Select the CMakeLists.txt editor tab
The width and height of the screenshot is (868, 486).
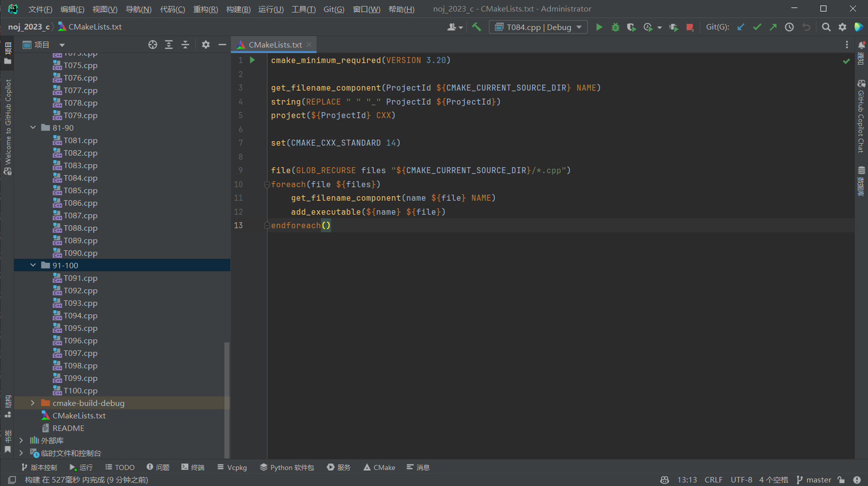pyautogui.click(x=274, y=45)
